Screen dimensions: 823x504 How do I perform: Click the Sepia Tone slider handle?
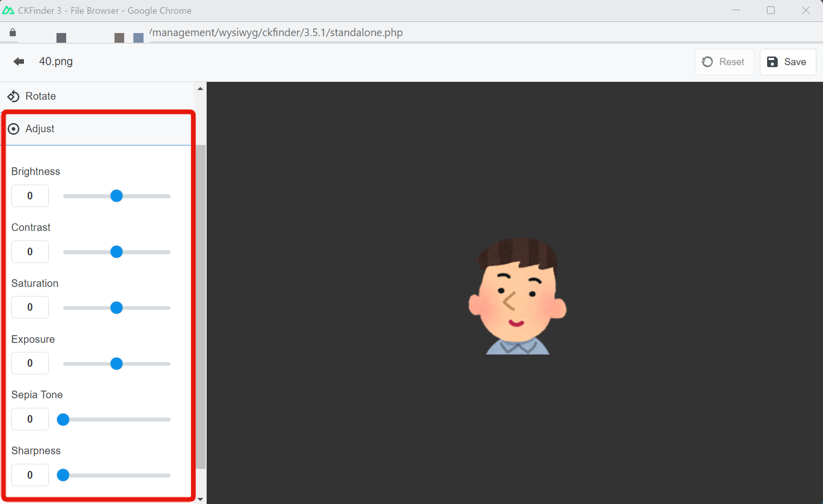pyautogui.click(x=63, y=420)
